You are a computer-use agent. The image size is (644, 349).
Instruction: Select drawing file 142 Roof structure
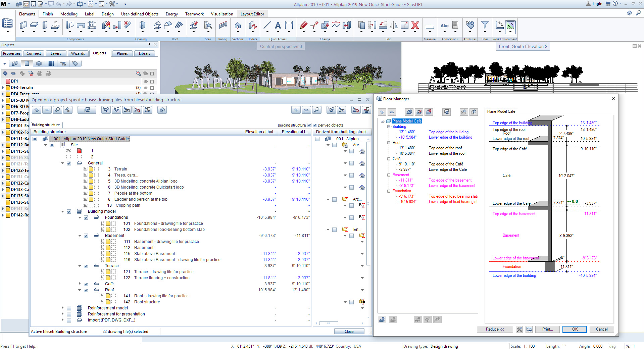[147, 302]
